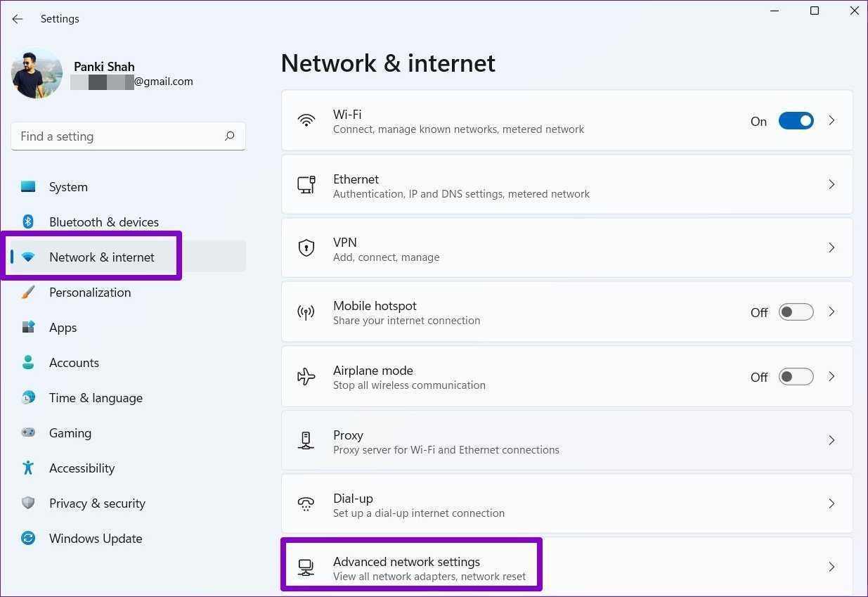Screen dimensions: 868x597
Task: Click the Gaming controller icon
Action: 28,433
